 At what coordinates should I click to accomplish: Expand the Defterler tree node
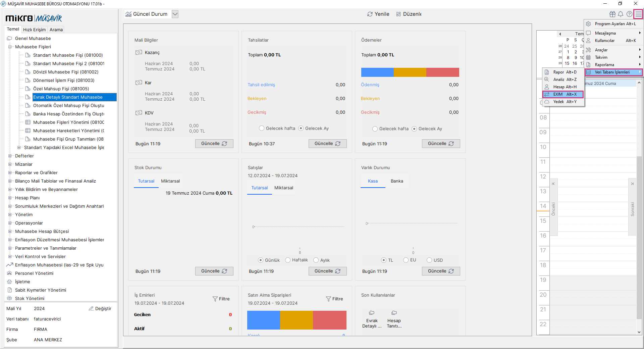10,156
